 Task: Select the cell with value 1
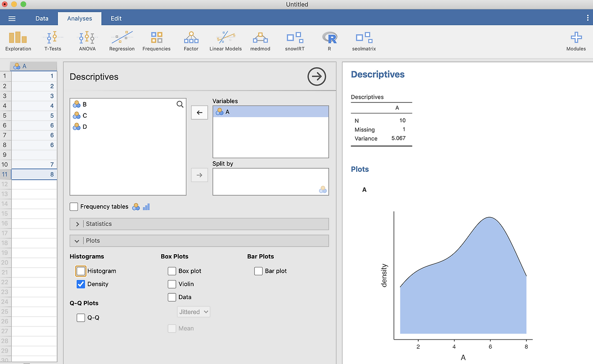pos(34,76)
